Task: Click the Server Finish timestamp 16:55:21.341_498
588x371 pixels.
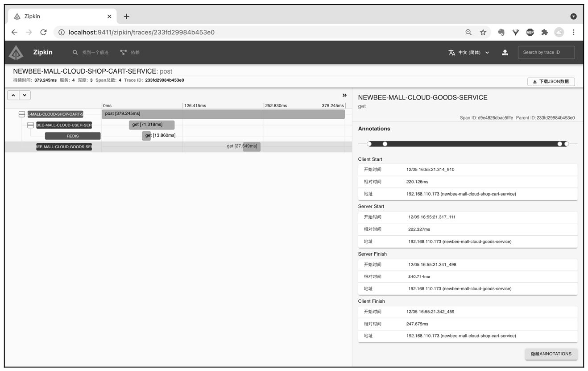Action: pyautogui.click(x=432, y=264)
